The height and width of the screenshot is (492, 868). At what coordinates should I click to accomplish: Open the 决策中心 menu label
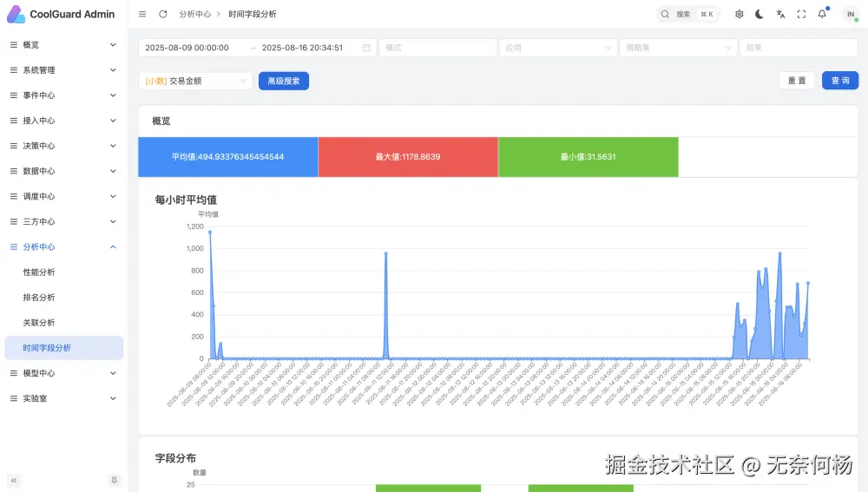39,146
